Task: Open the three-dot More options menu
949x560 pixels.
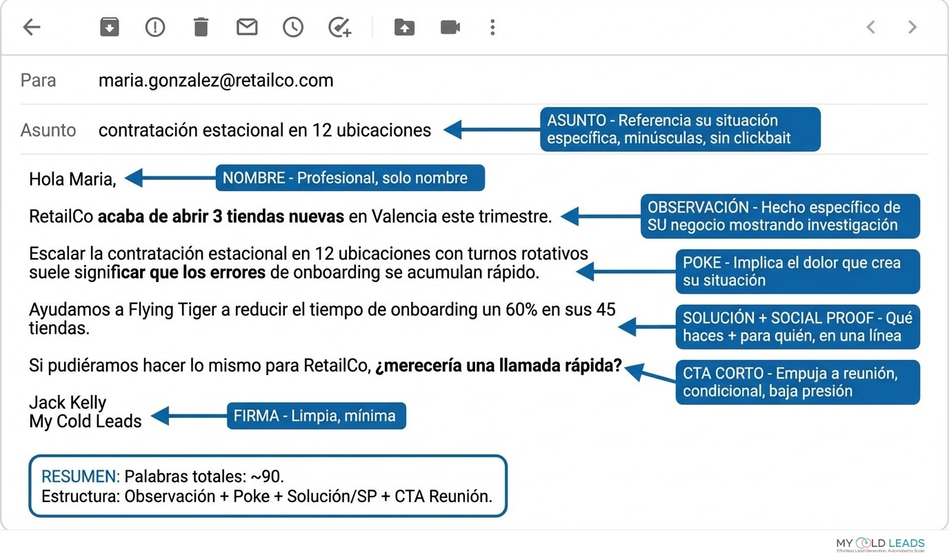Action: [x=492, y=27]
